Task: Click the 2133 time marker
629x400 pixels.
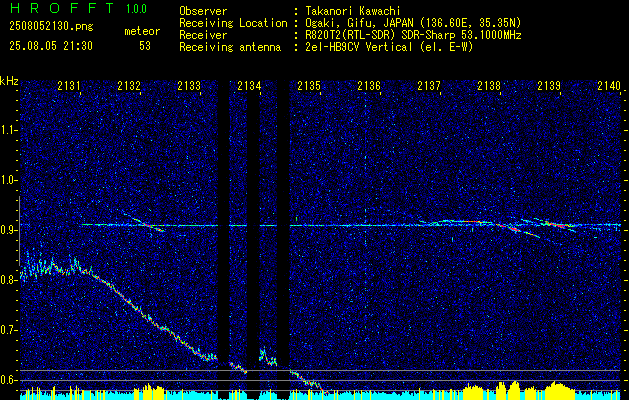Action: pos(189,85)
